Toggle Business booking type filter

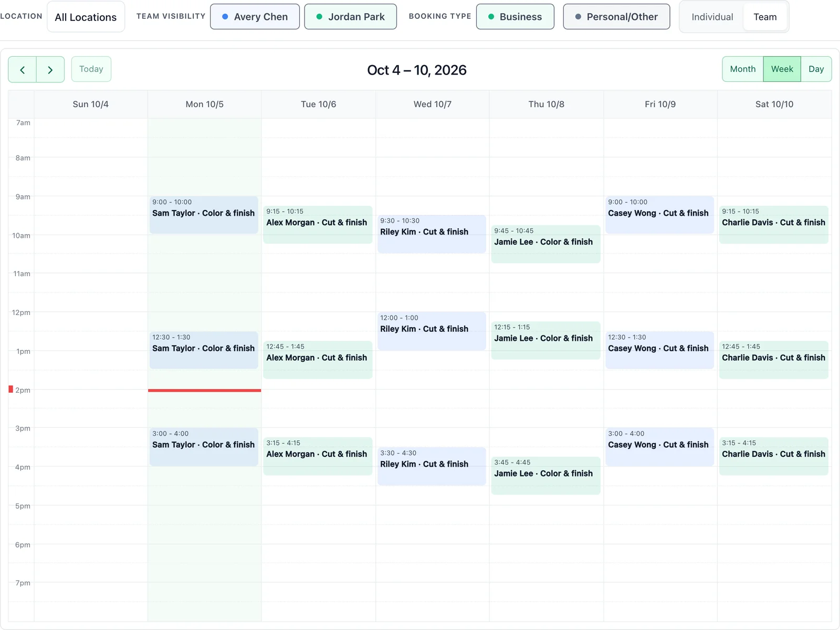515,17
